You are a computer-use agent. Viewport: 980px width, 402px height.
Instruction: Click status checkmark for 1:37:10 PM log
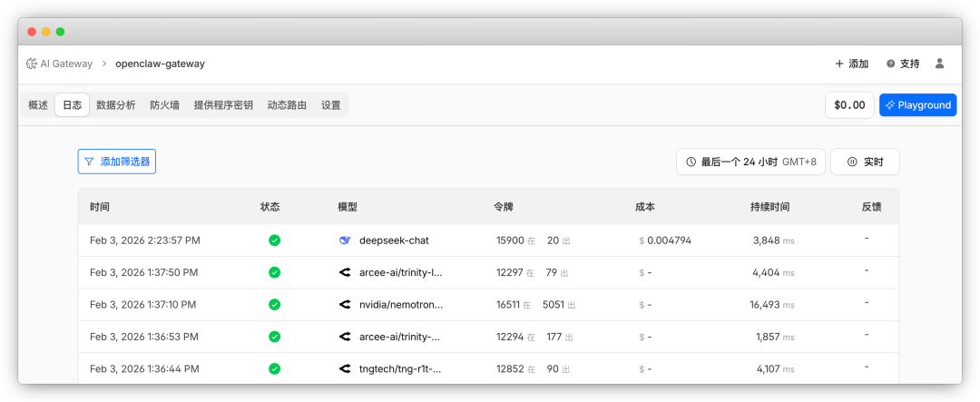pyautogui.click(x=274, y=305)
